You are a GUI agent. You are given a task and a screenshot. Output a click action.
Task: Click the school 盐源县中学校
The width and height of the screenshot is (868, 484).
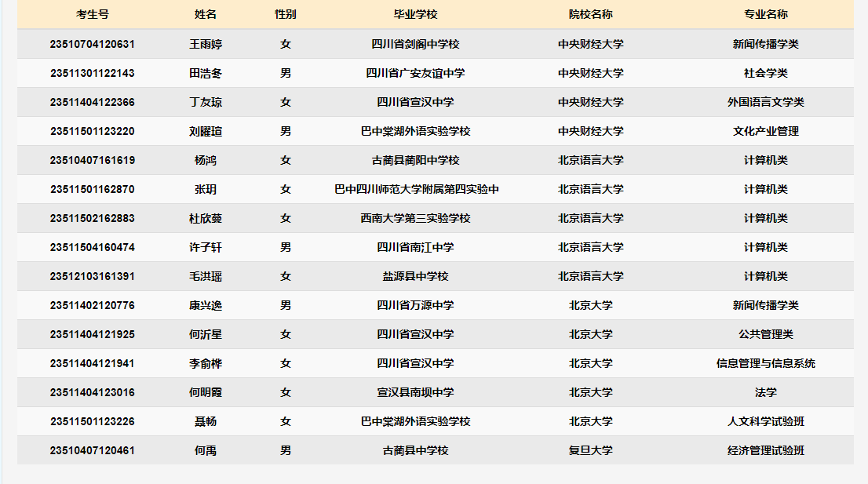pos(416,277)
